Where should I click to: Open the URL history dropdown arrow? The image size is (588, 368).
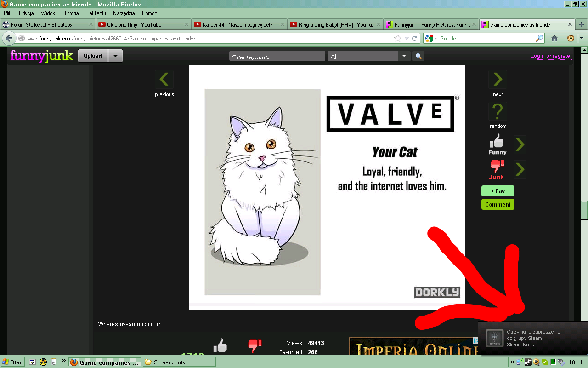[x=407, y=38]
